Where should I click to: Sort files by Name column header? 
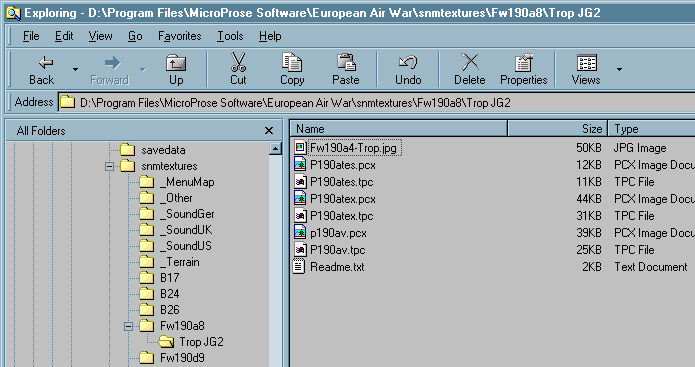pyautogui.click(x=399, y=129)
